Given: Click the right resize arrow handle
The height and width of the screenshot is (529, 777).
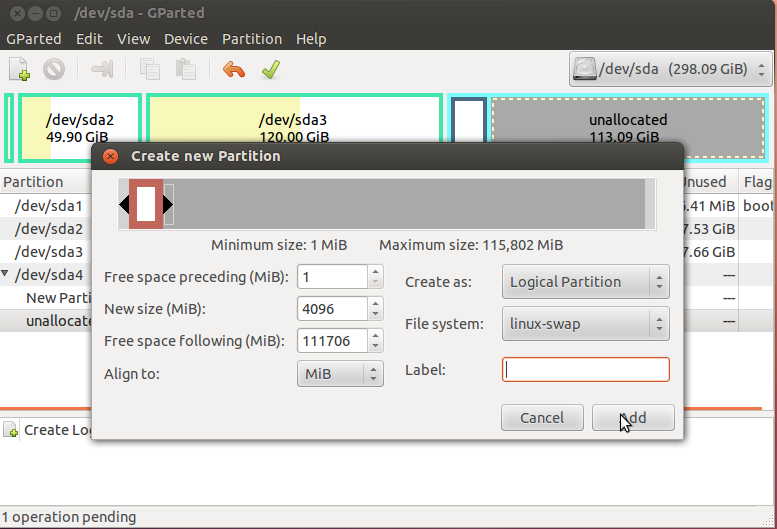Looking at the screenshot, I should click(x=168, y=204).
